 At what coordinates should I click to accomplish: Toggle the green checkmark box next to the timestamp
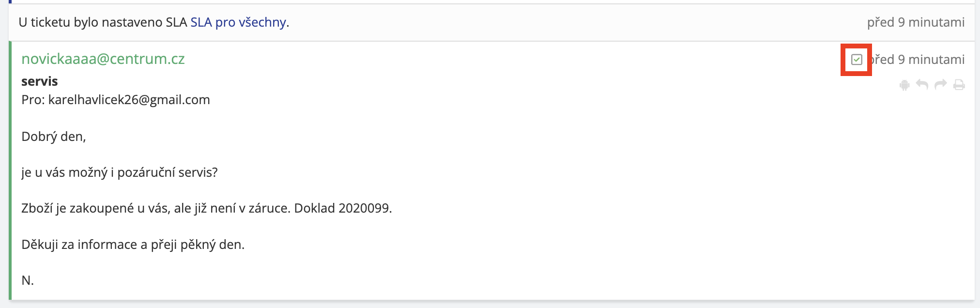[857, 60]
